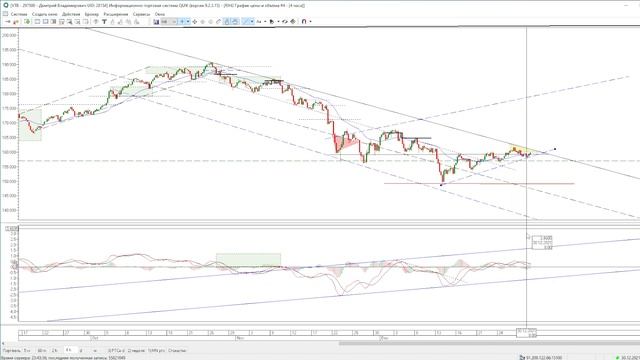Click the server connection icon in status bar
Viewport: 640px width, 360px height.
coord(522,358)
